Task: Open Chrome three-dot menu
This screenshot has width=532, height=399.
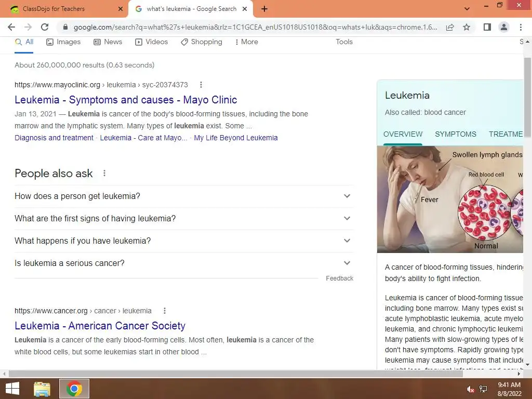Action: point(521,27)
